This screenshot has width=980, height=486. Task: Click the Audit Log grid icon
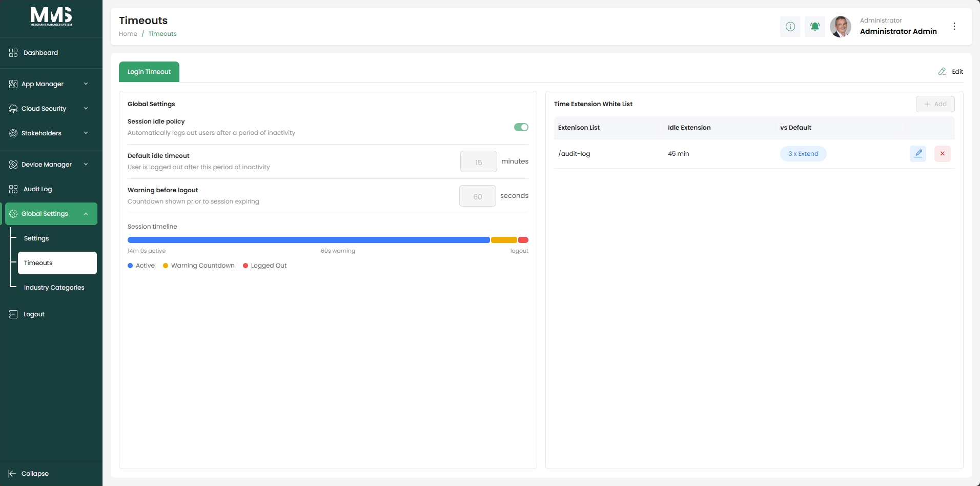(13, 189)
